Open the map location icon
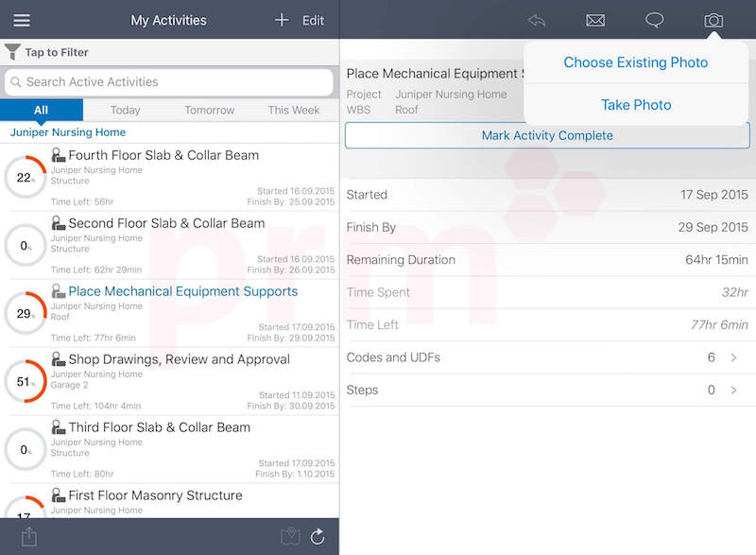756x555 pixels. 290,536
